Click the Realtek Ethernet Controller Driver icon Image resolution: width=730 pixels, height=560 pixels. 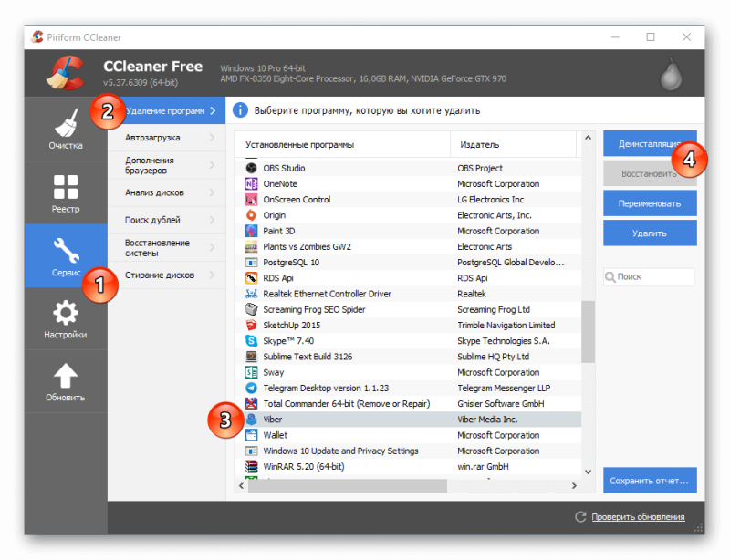(251, 294)
